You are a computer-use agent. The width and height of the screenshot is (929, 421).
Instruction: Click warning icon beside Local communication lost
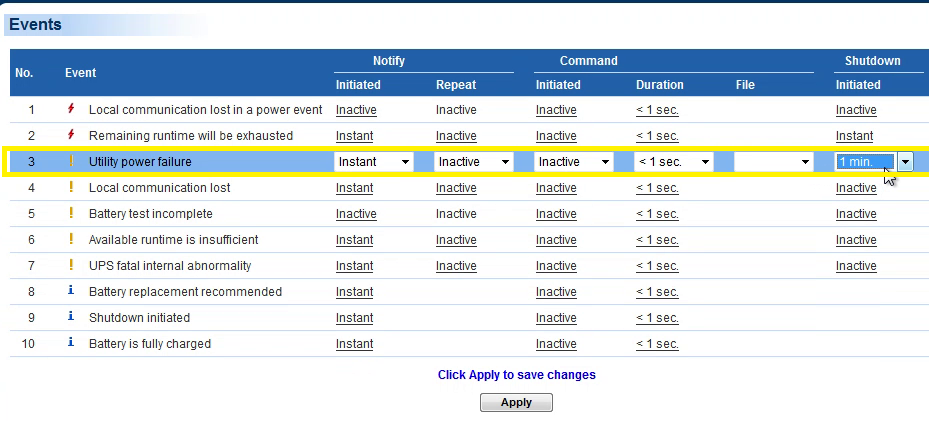point(71,187)
